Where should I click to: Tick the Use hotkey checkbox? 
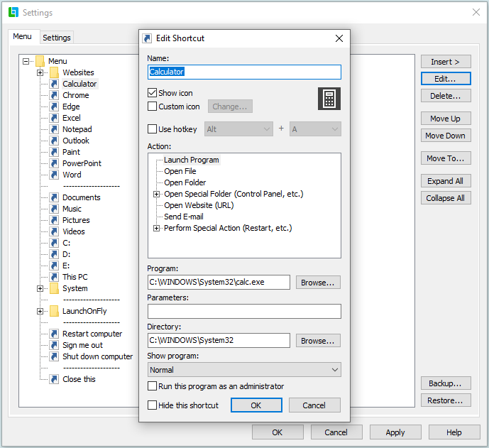pos(152,129)
